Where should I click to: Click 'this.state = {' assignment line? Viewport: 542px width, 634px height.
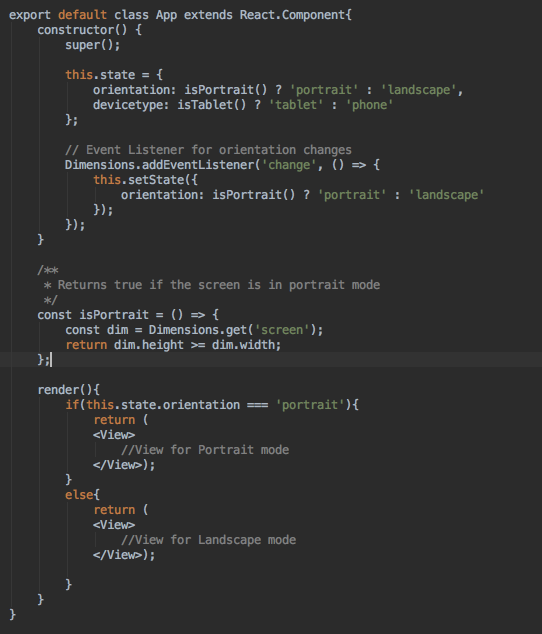[x=114, y=75]
